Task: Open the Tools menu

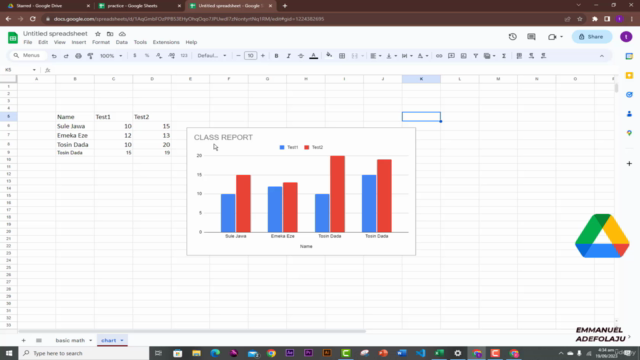Action: coord(140,42)
